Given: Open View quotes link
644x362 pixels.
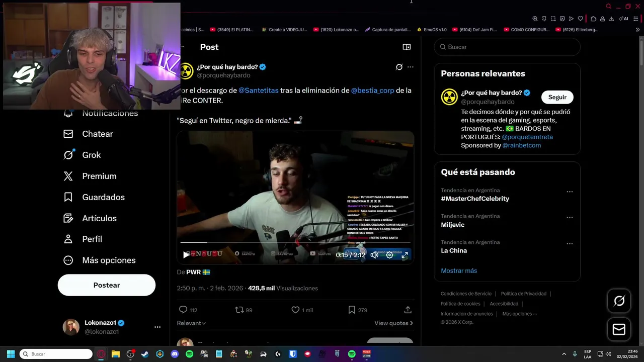Looking at the screenshot, I should coord(393,323).
